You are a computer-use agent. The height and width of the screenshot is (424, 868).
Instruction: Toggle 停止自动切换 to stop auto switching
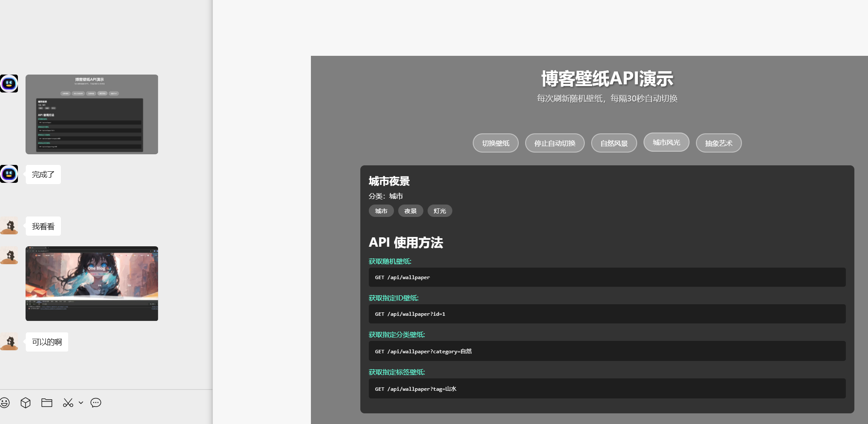pyautogui.click(x=555, y=143)
